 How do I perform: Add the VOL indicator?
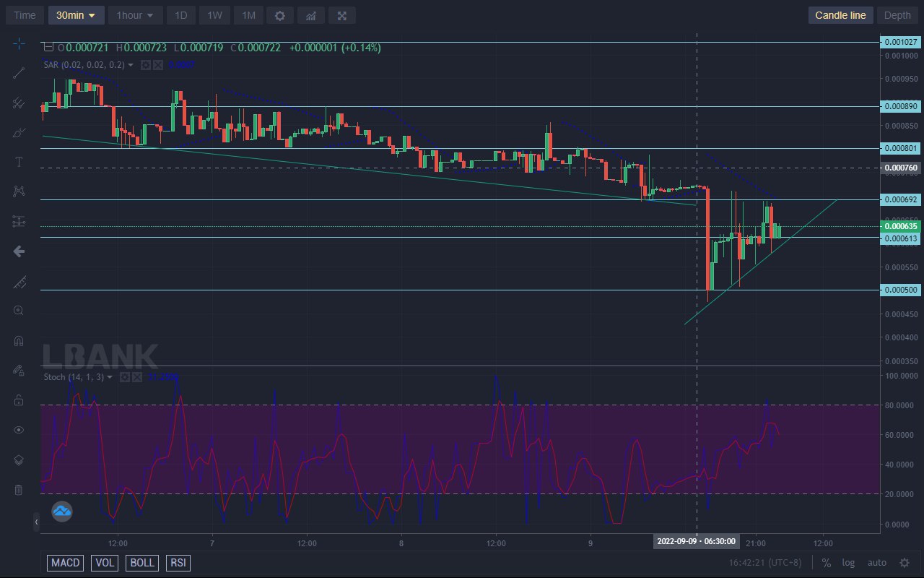pos(105,563)
